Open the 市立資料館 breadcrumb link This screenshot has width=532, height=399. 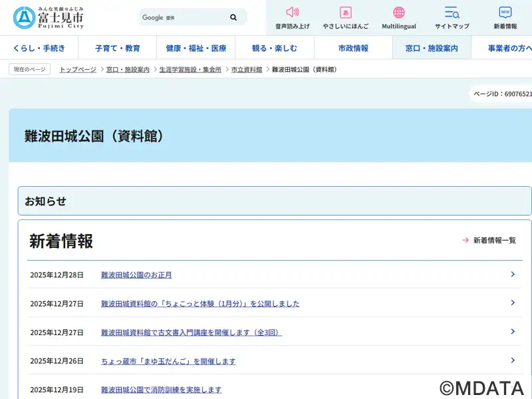pos(247,69)
